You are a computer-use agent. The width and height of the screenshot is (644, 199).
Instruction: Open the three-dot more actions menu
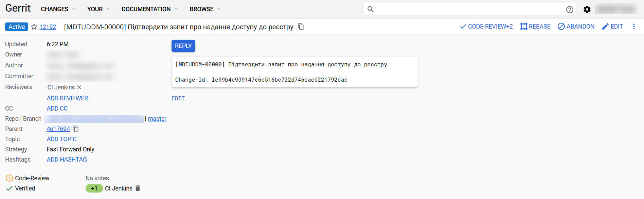click(634, 27)
